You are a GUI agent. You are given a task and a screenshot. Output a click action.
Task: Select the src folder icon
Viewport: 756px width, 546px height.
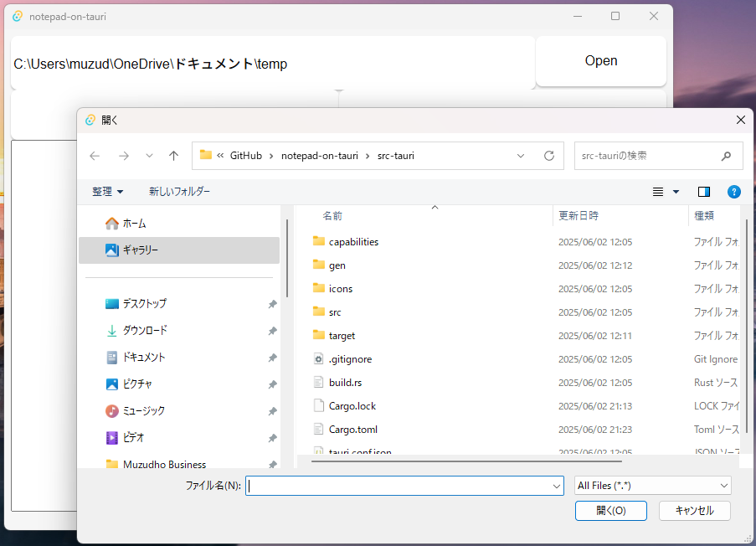tap(318, 312)
